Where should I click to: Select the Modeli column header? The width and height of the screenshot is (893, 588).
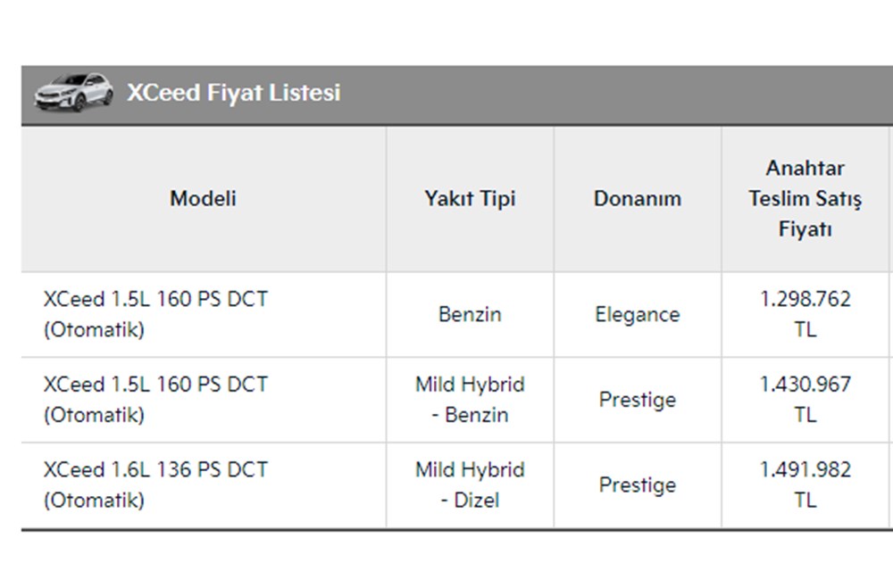[203, 198]
